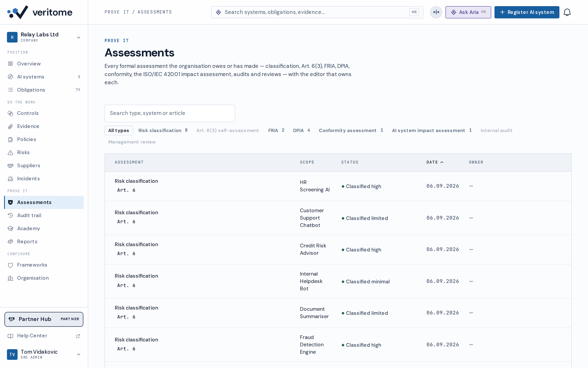Click the Policies document icon
This screenshot has height=368, width=588.
(10, 139)
